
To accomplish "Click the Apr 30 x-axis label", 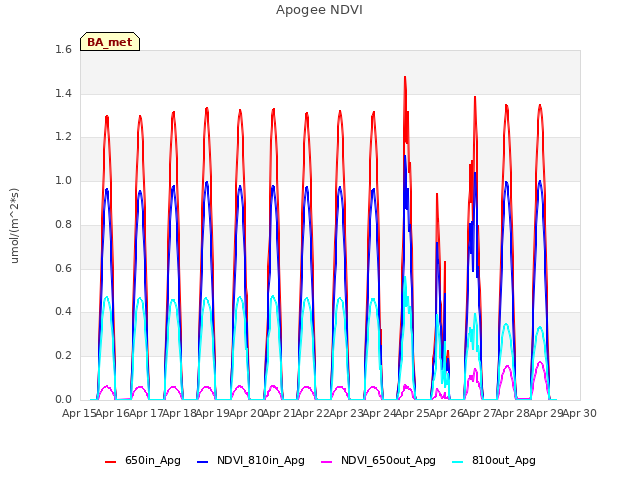I will (580, 413).
